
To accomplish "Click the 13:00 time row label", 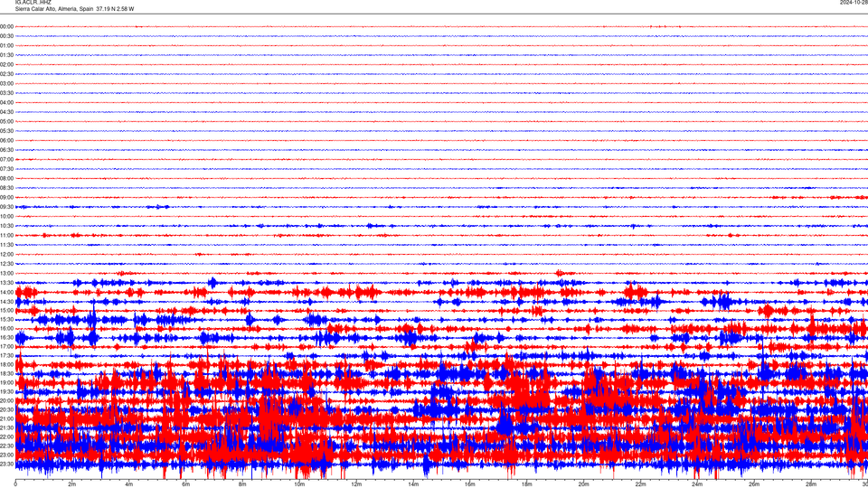I will (6, 273).
